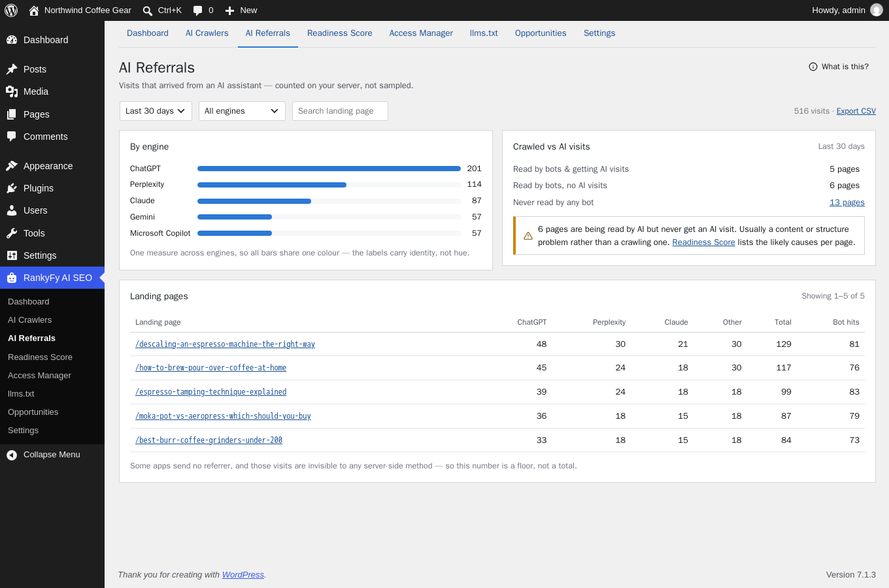Screen dimensions: 889x588
Task: Open the Last 30 days dropdown
Action: point(156,111)
